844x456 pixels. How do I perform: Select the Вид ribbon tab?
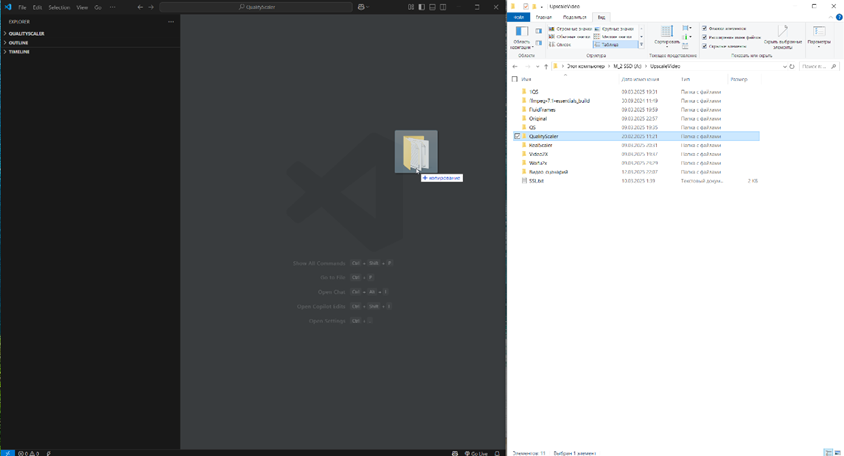click(601, 17)
